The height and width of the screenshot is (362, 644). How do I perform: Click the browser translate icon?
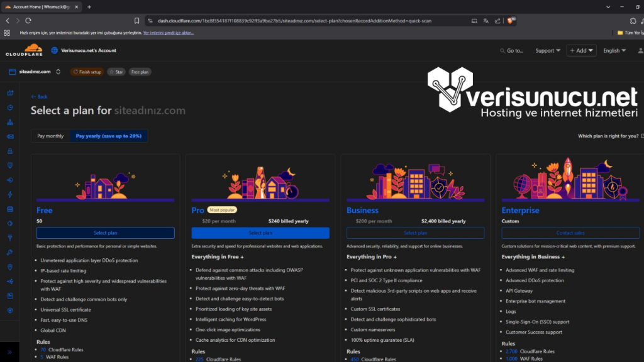tap(486, 21)
